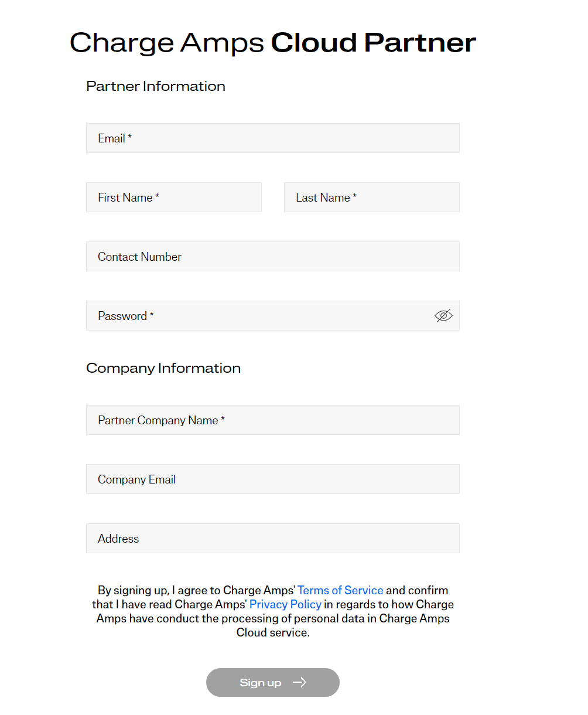This screenshot has height=715, width=588.
Task: Click the Partner Company Name field
Action: [x=272, y=420]
